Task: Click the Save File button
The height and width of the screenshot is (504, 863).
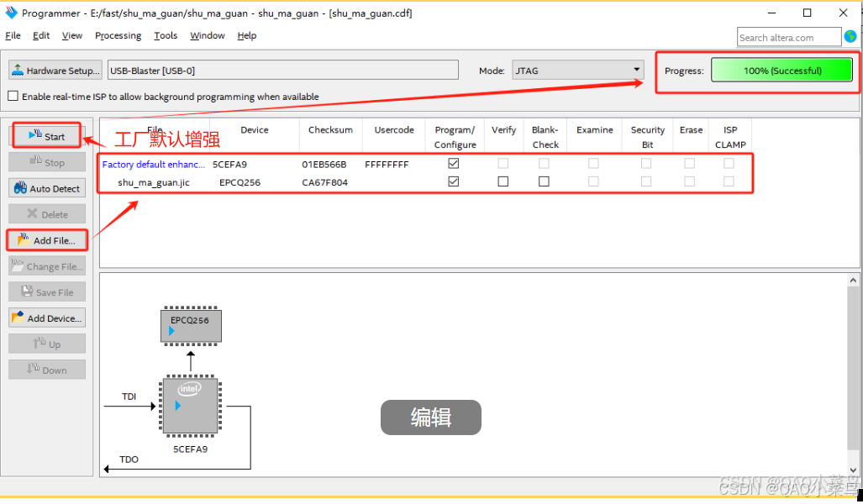Action: coord(47,292)
